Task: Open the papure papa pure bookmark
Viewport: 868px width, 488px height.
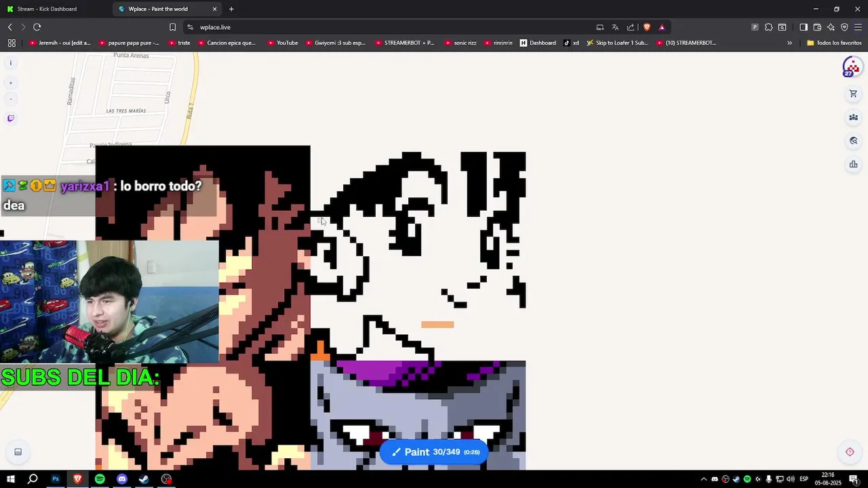Action: (130, 43)
